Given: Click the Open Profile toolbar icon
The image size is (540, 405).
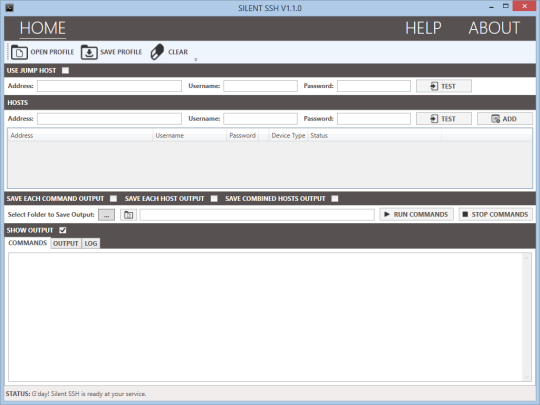Looking at the screenshot, I should 19,52.
